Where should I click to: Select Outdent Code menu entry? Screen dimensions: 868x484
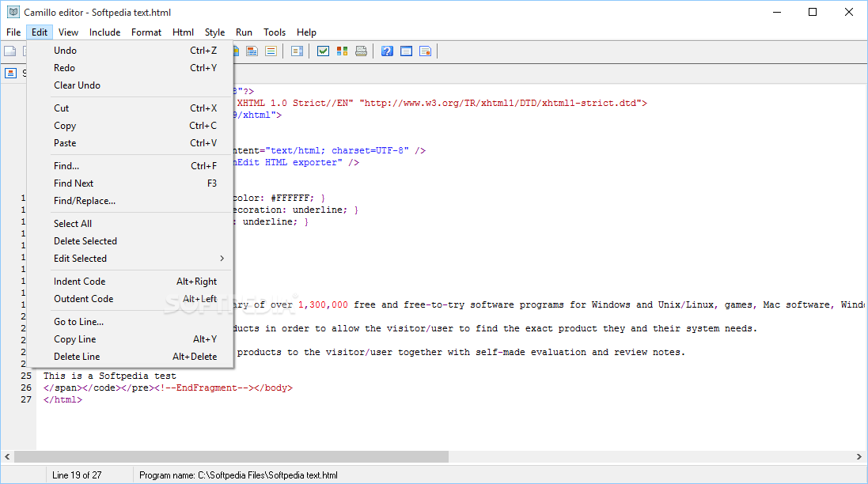(x=130, y=299)
